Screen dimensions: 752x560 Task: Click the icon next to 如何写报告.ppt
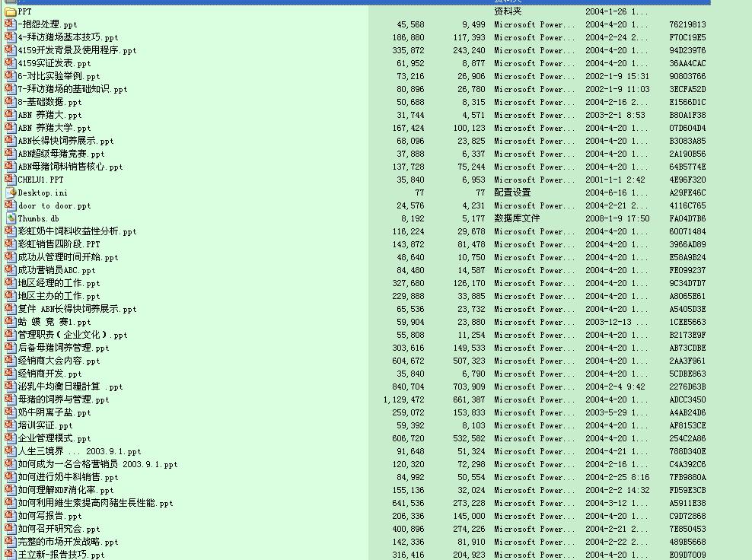11,516
